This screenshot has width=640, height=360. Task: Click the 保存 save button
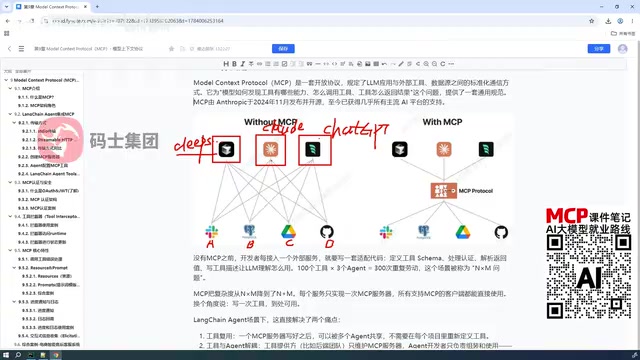(x=283, y=49)
